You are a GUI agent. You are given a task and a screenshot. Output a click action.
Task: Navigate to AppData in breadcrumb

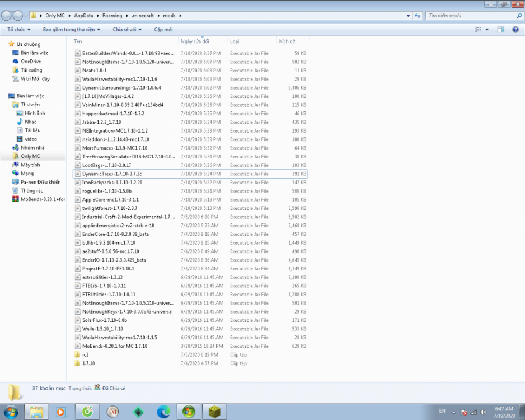pos(83,16)
